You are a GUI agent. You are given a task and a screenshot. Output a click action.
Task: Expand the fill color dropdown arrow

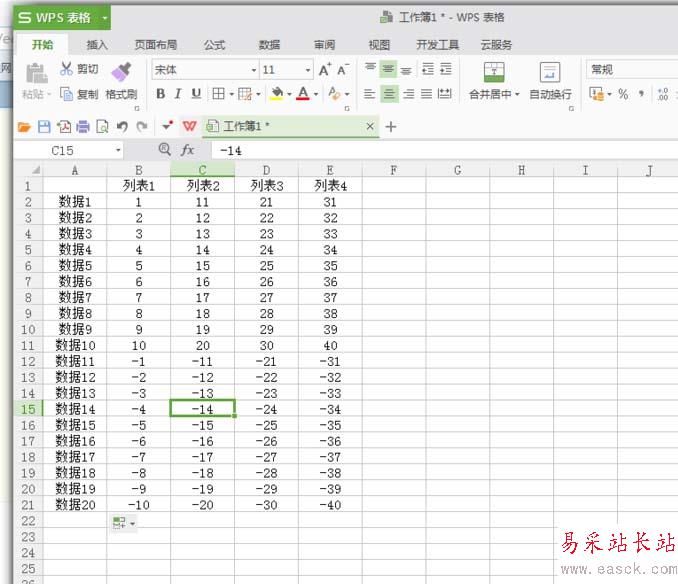pyautogui.click(x=289, y=94)
